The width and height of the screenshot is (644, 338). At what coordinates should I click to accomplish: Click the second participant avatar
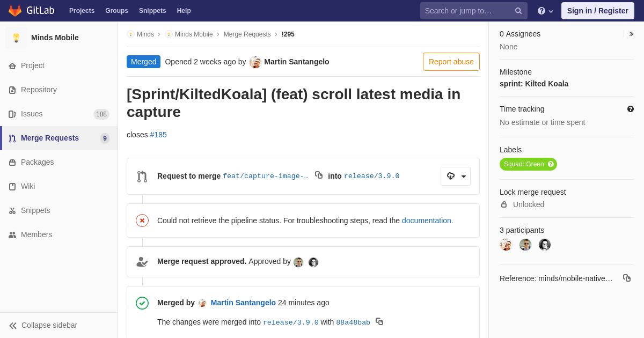pos(525,245)
